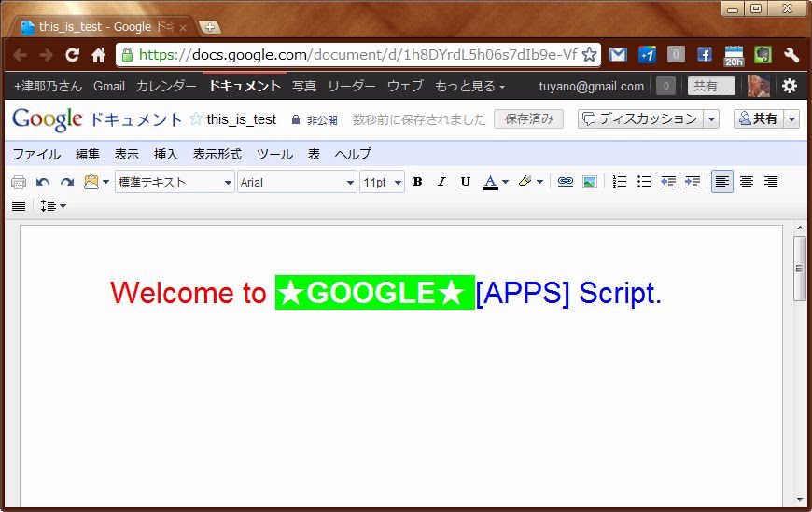Open the 挿入 menu

165,154
